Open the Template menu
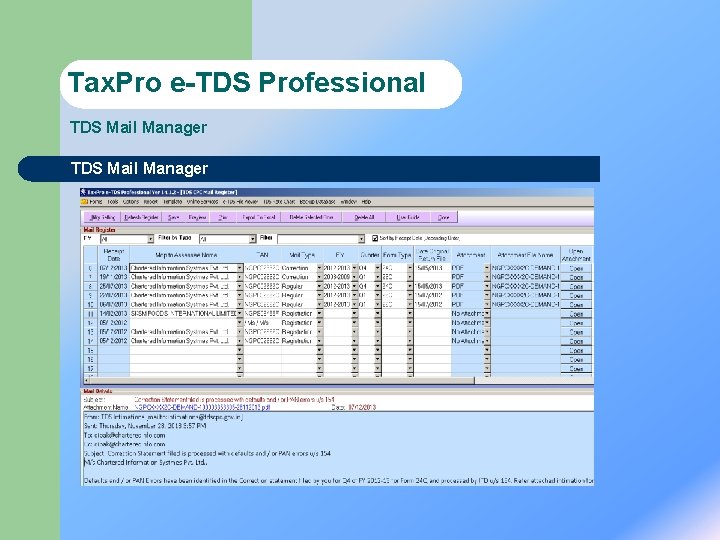Image resolution: width=720 pixels, height=540 pixels. click(x=173, y=202)
